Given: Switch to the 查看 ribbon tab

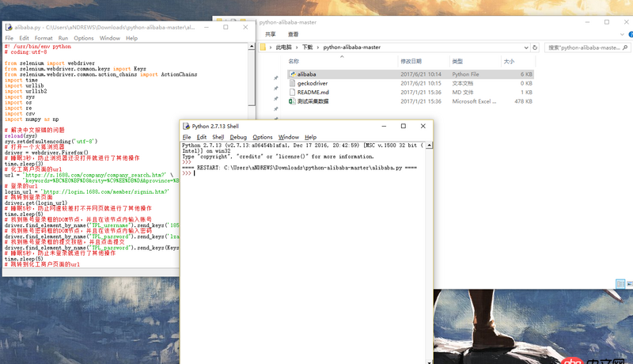Looking at the screenshot, I should pyautogui.click(x=294, y=34).
